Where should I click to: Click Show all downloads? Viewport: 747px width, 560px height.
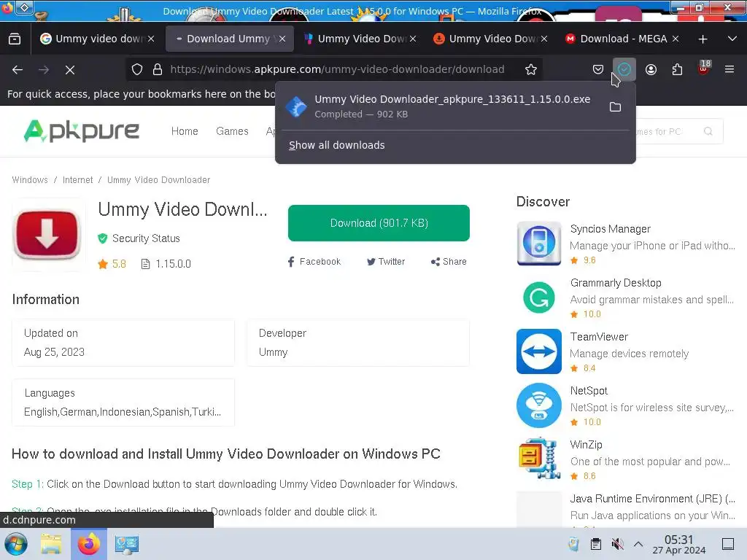tap(337, 145)
